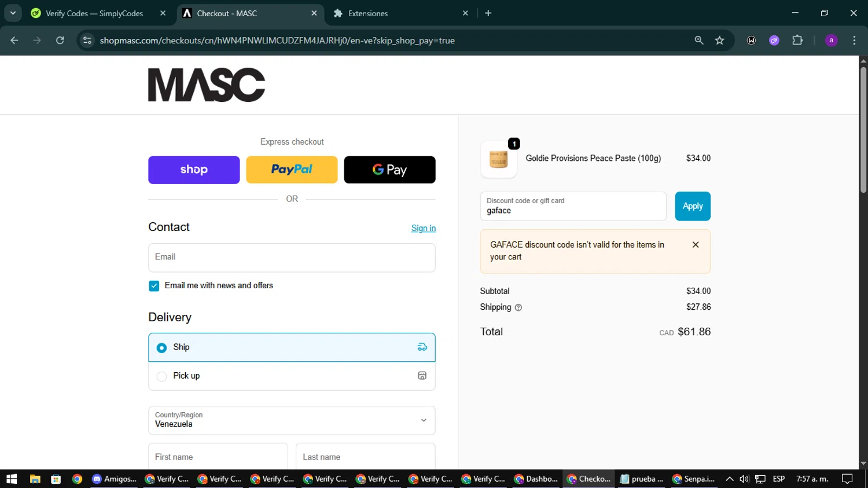Open the tab search dropdown arrow
868x488 pixels.
13,13
